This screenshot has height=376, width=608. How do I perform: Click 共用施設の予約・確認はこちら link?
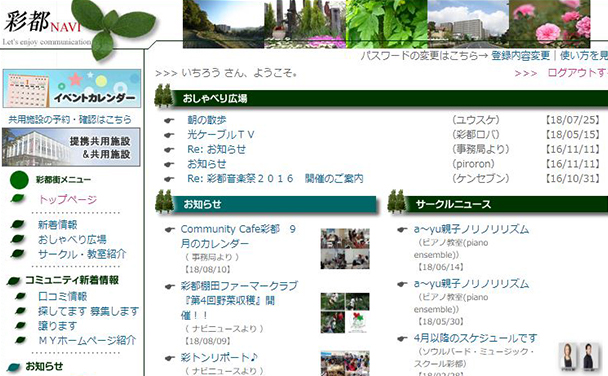pyautogui.click(x=70, y=119)
